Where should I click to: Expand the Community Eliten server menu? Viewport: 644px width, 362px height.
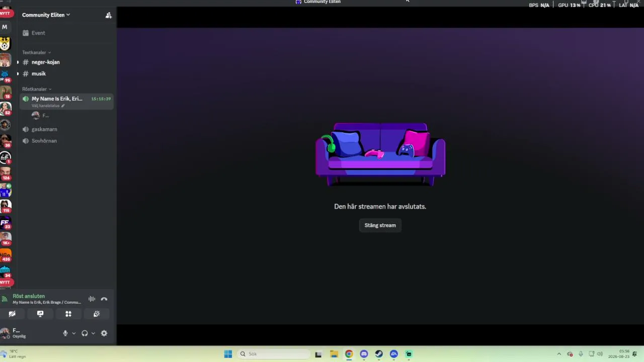(x=46, y=15)
